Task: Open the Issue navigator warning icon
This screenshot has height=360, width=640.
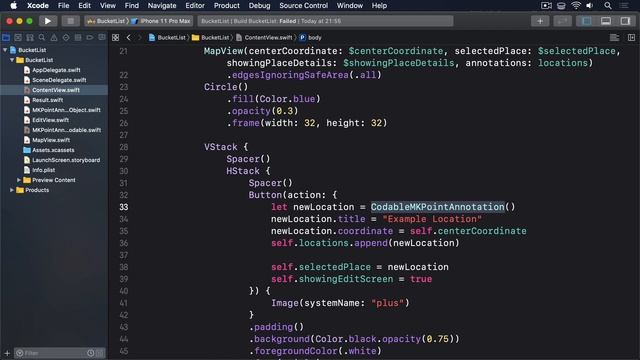Action: click(54, 38)
